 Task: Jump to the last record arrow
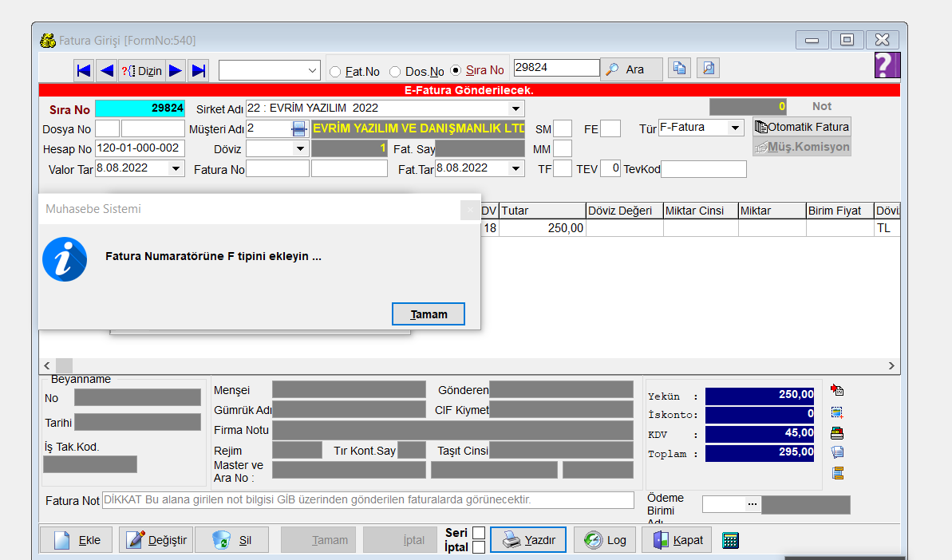[199, 71]
